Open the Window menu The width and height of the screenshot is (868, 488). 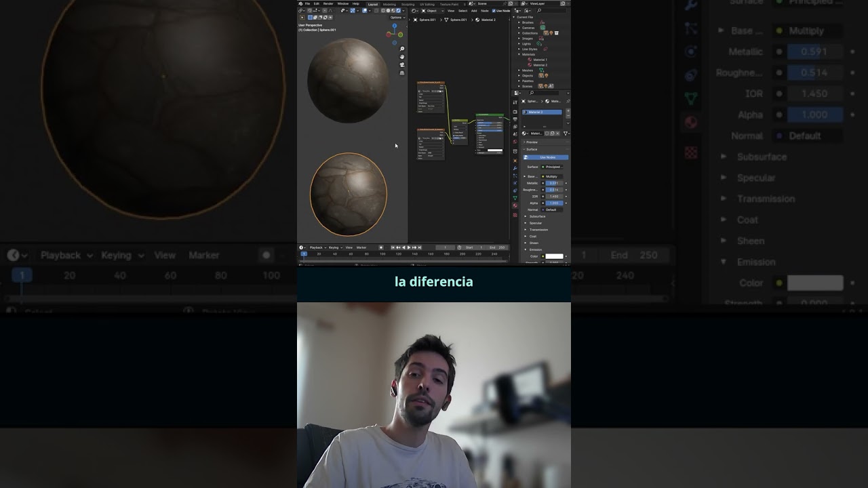pos(343,3)
